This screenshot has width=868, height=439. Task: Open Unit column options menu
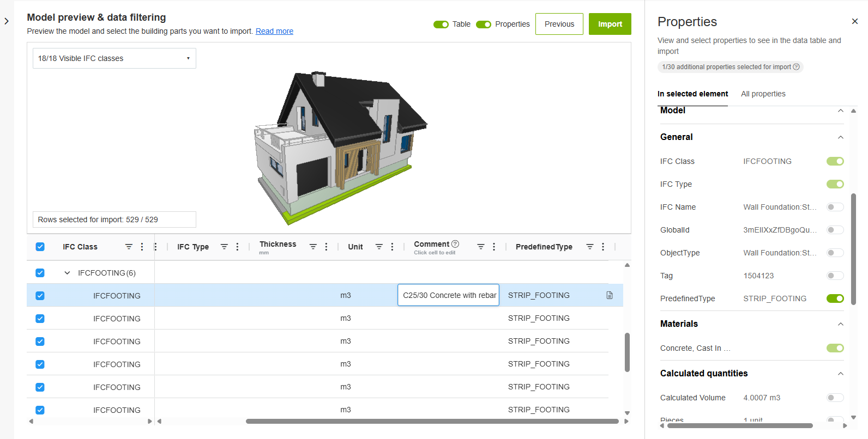392,247
